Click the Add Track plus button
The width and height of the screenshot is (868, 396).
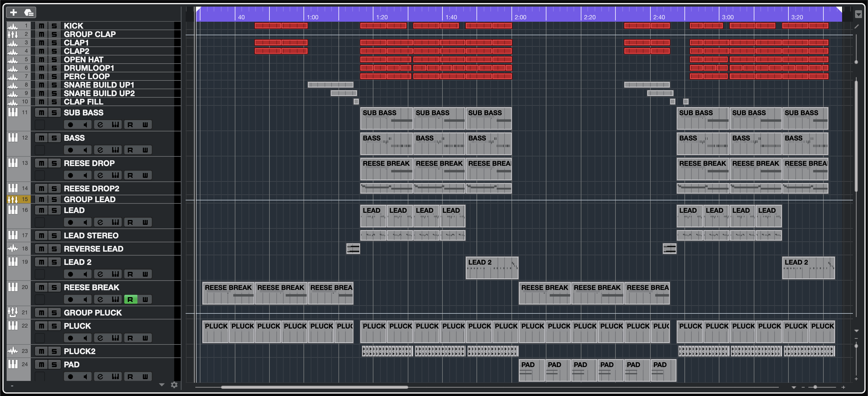pyautogui.click(x=14, y=13)
